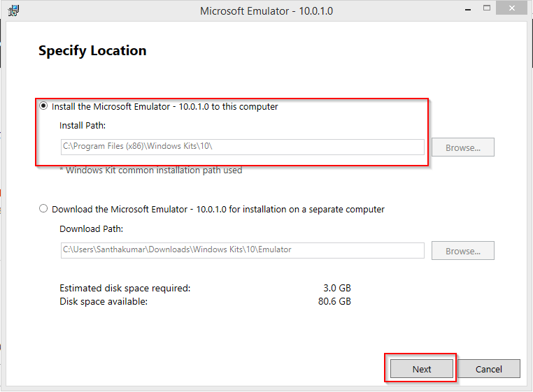The image size is (533, 392).
Task: Click Browse button beside Download Path
Action: 462,251
